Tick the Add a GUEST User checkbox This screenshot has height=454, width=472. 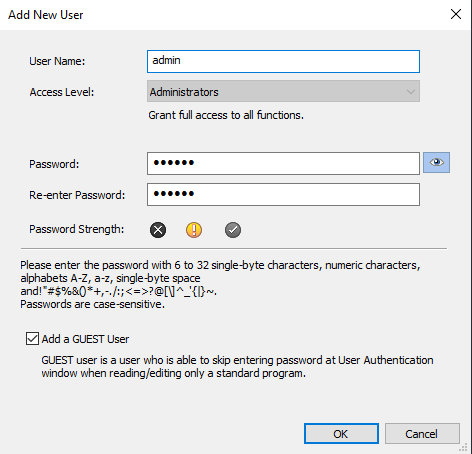click(32, 338)
